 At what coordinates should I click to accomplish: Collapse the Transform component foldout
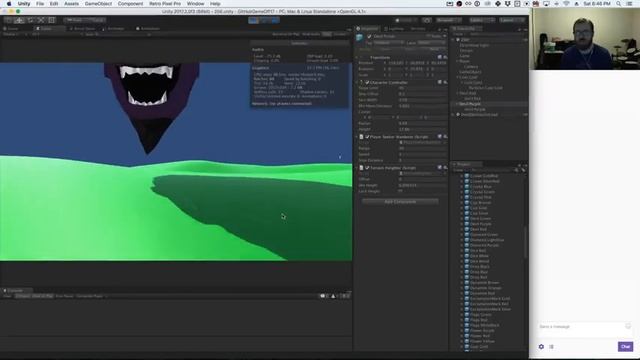point(357,58)
